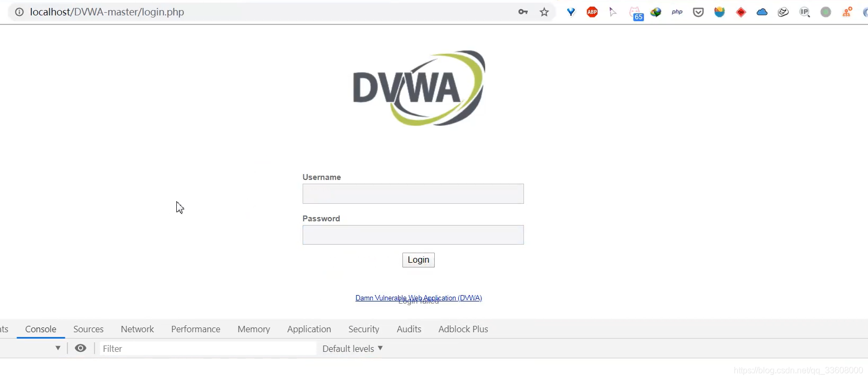
Task: Open the Adblock Plus ABP extension
Action: click(x=592, y=12)
